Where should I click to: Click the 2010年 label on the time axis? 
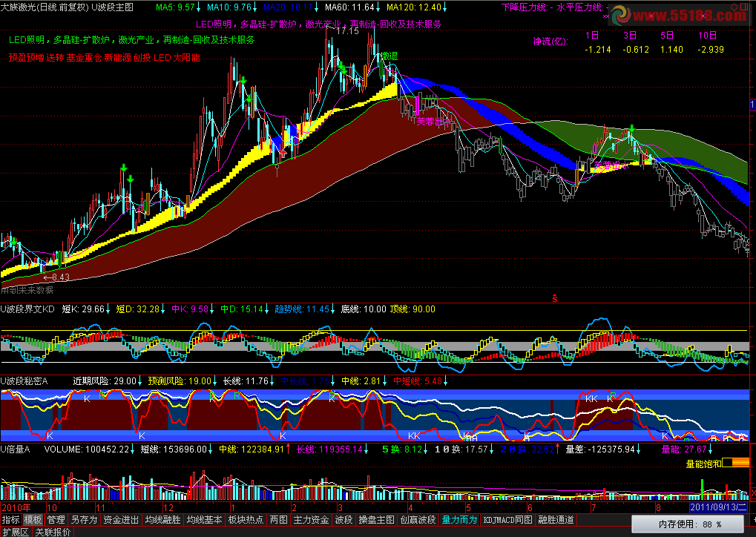[x=16, y=507]
